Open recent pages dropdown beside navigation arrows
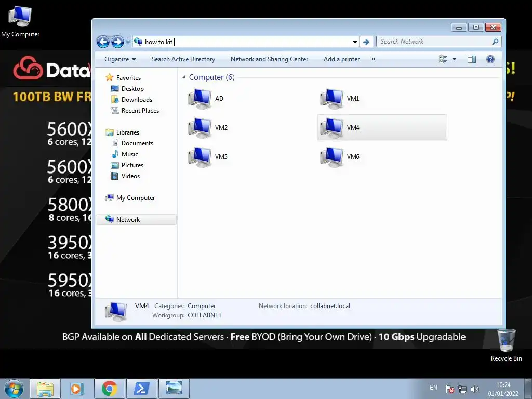This screenshot has height=399, width=532. pyautogui.click(x=128, y=42)
